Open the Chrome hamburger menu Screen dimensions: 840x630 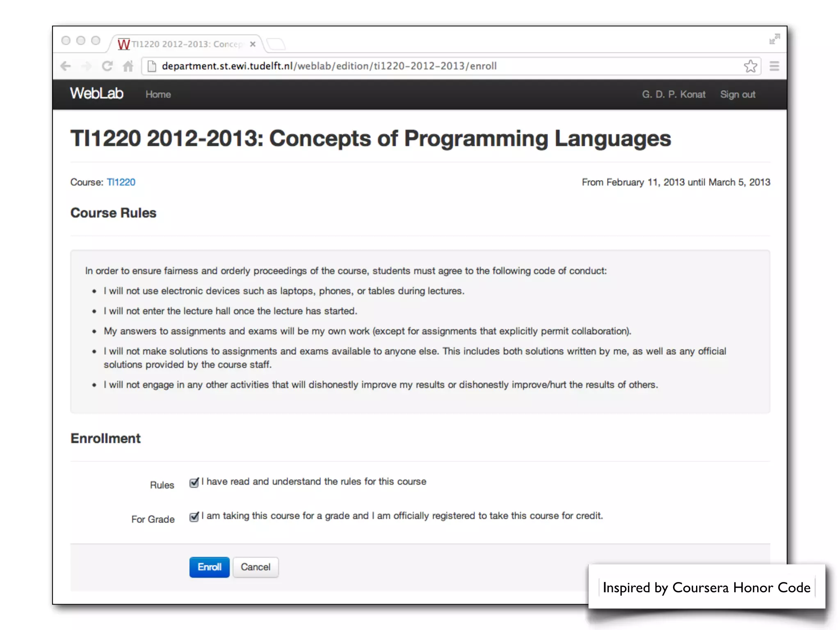click(774, 66)
